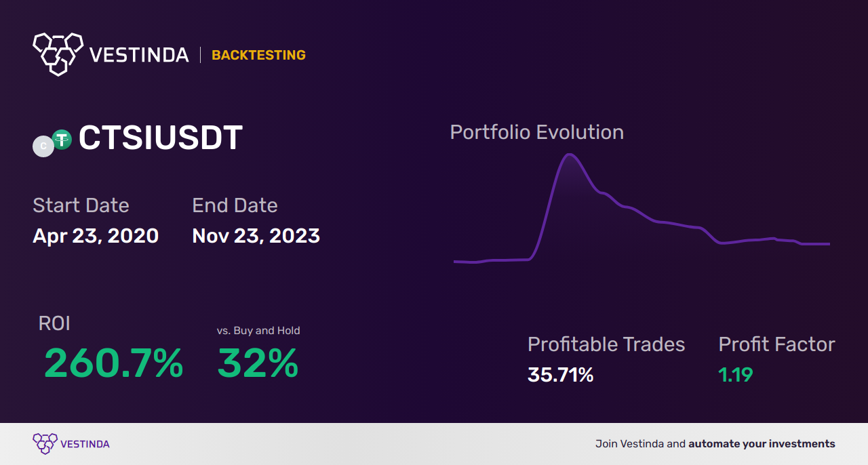This screenshot has width=868, height=465.
Task: Click the green Tether coin icon
Action: (x=62, y=140)
